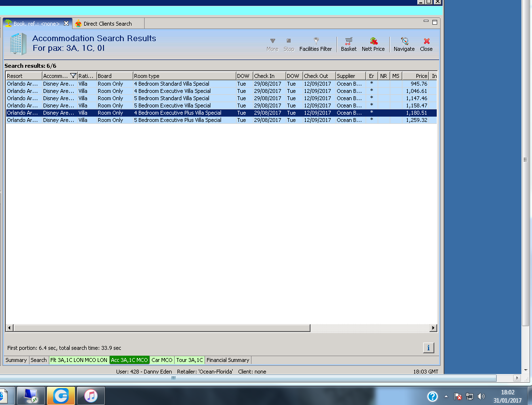The image size is (532, 405).
Task: Open iTunes from the taskbar
Action: (90, 395)
